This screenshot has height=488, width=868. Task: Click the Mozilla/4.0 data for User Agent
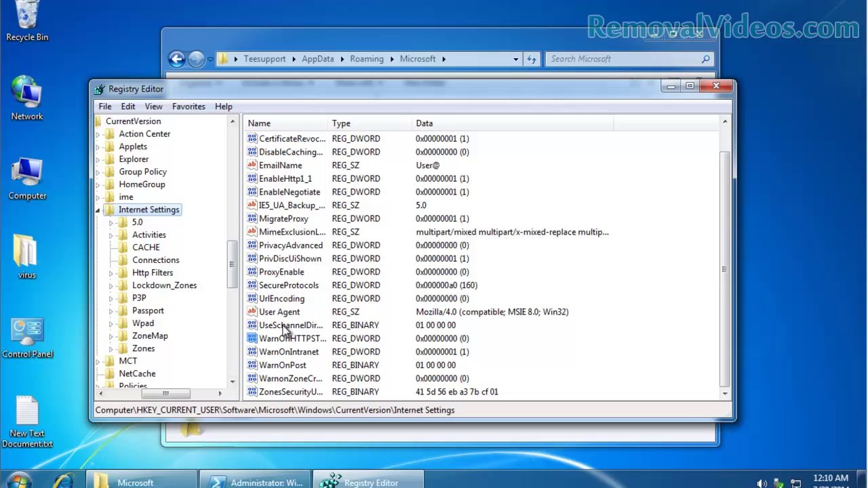(x=492, y=312)
